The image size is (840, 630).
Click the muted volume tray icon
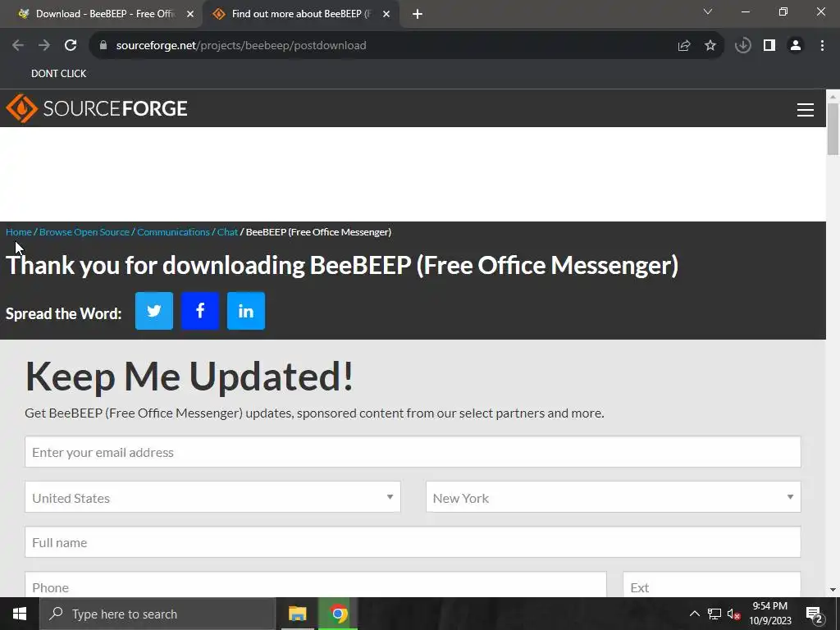[x=734, y=614]
